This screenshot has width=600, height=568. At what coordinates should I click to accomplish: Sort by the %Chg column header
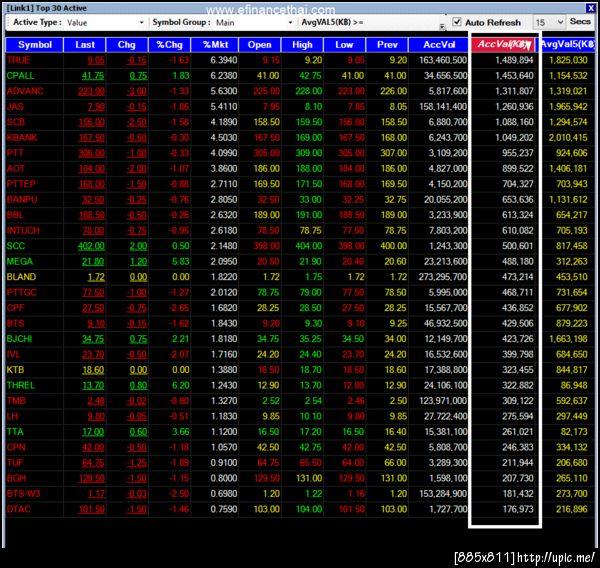point(170,45)
